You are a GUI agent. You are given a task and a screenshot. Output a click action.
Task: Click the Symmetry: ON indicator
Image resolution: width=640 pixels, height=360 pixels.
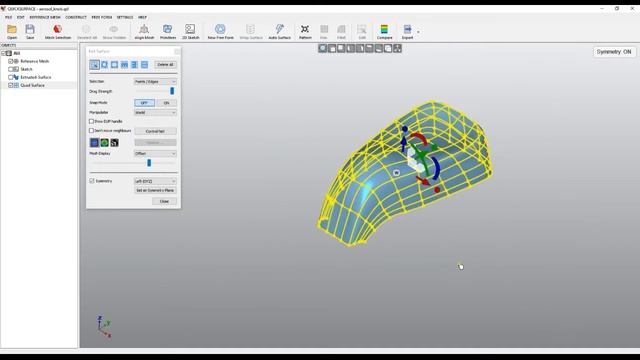(x=614, y=52)
